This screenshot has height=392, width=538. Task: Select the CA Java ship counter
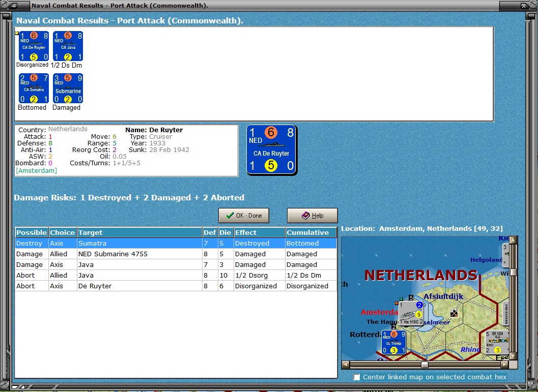[68, 46]
